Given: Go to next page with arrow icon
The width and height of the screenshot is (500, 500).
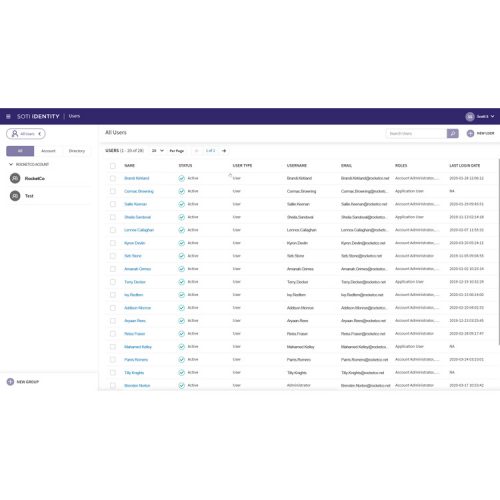Looking at the screenshot, I should coord(224,151).
